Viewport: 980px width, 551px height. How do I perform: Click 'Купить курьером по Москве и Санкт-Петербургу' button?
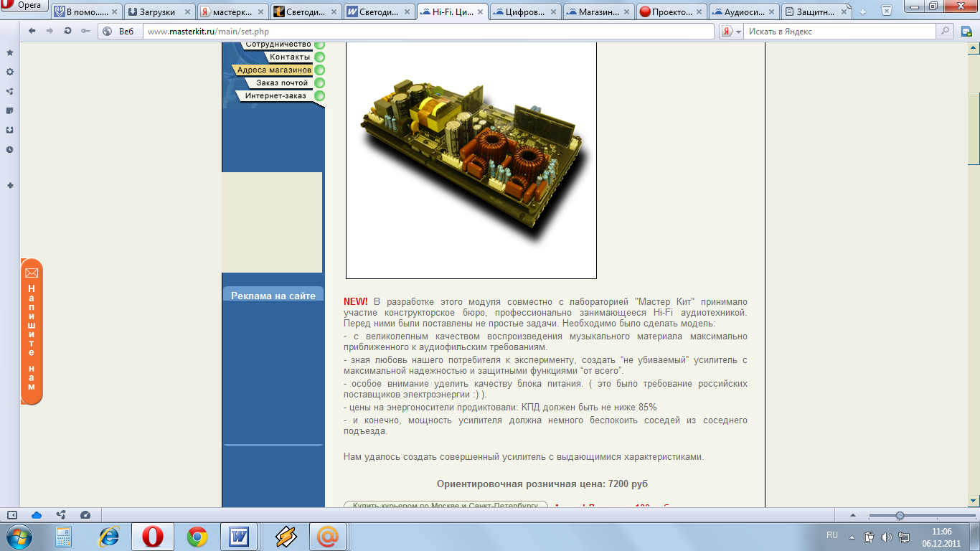(446, 504)
